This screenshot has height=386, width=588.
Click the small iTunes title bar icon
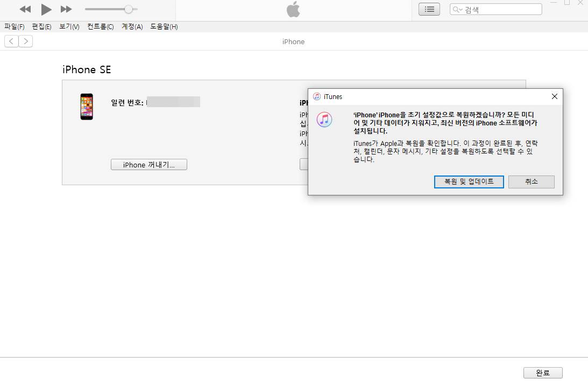tap(317, 96)
